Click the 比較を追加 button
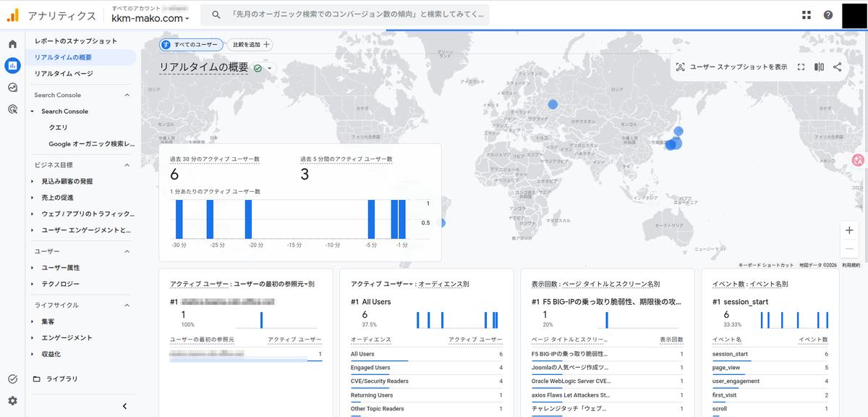 (x=250, y=44)
